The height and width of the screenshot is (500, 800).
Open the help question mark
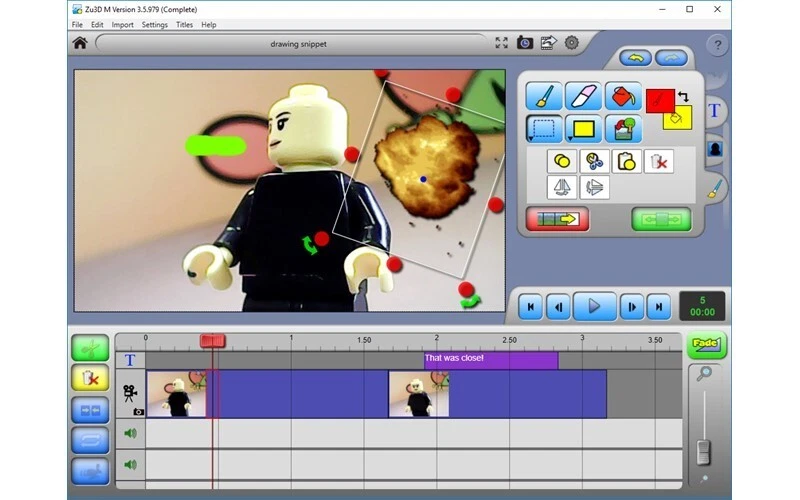pyautogui.click(x=717, y=45)
